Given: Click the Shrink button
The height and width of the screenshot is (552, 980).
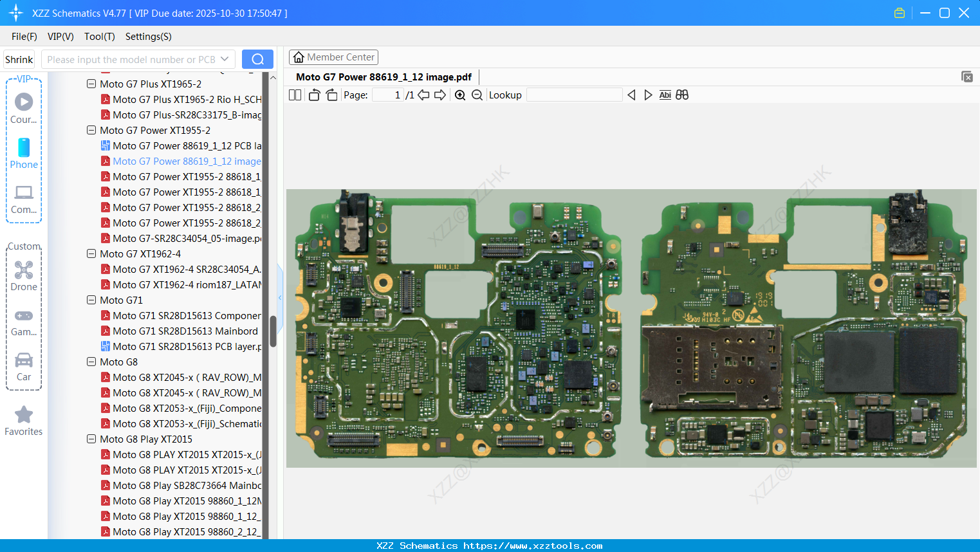Looking at the screenshot, I should (19, 60).
